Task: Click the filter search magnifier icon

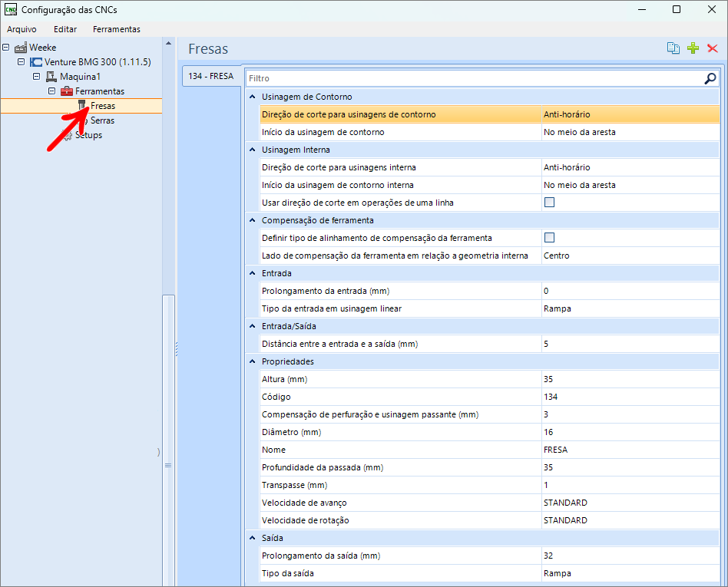Action: (x=710, y=78)
